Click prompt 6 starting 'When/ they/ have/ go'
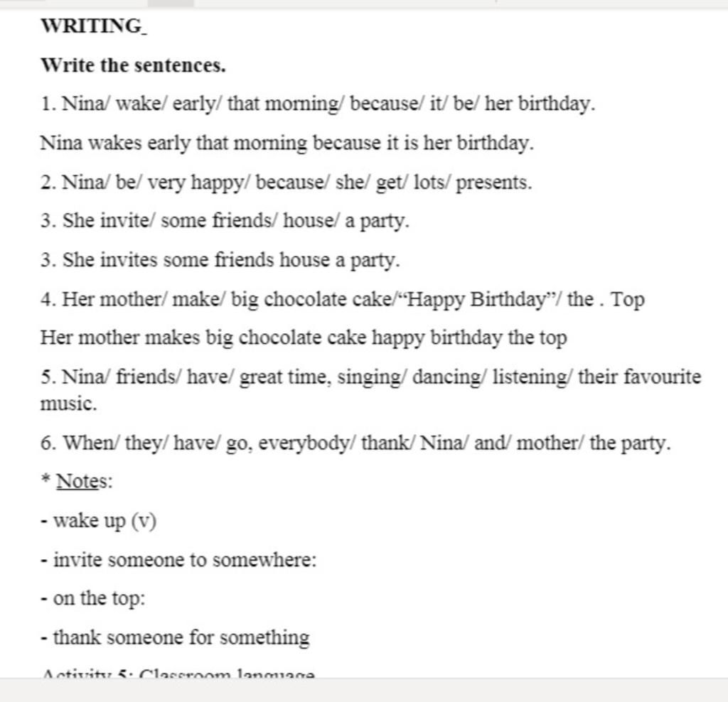Image resolution: width=728 pixels, height=702 pixels. 355,443
